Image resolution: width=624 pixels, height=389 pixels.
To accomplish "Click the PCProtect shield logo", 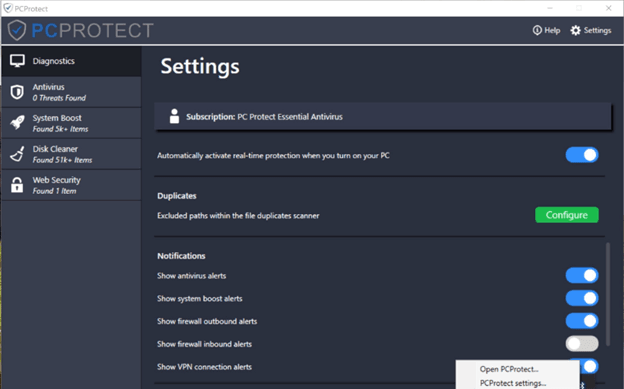I will (x=17, y=30).
